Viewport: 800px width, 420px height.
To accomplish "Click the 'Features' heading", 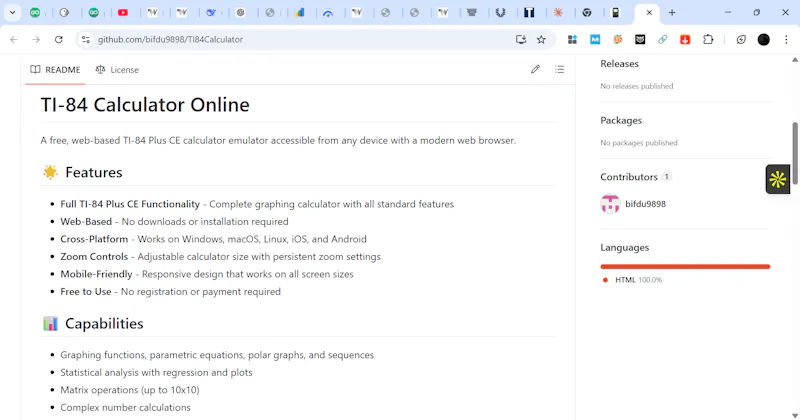I will click(94, 172).
